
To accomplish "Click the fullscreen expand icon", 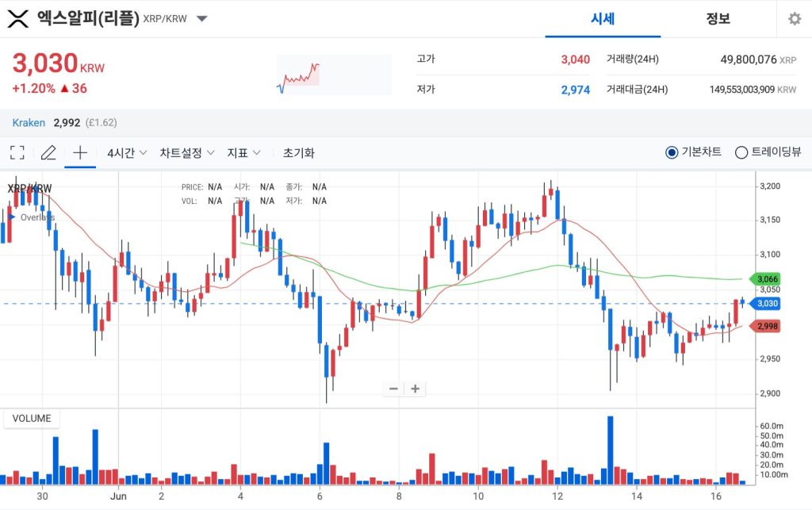I will (17, 152).
